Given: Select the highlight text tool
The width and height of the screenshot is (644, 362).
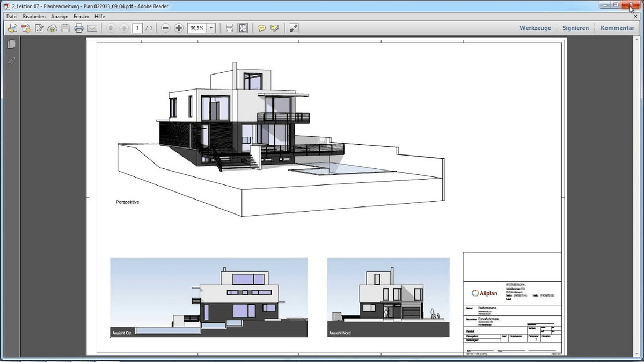Looking at the screenshot, I should click(275, 28).
